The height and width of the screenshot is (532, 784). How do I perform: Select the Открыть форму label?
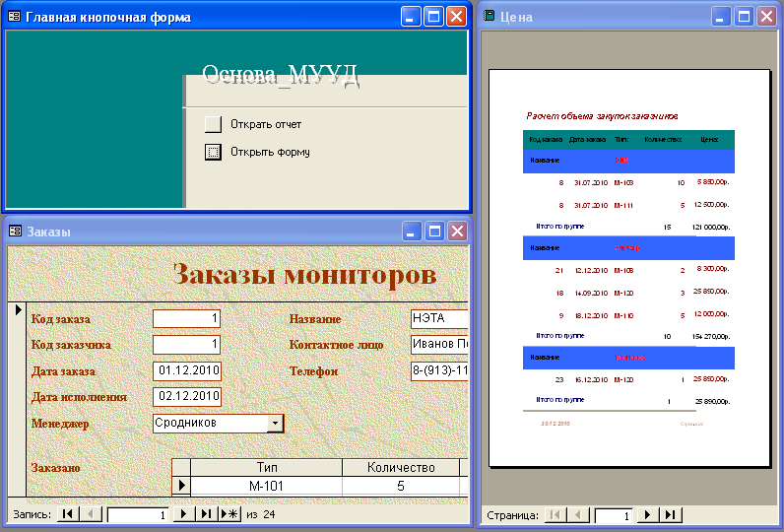270,152
